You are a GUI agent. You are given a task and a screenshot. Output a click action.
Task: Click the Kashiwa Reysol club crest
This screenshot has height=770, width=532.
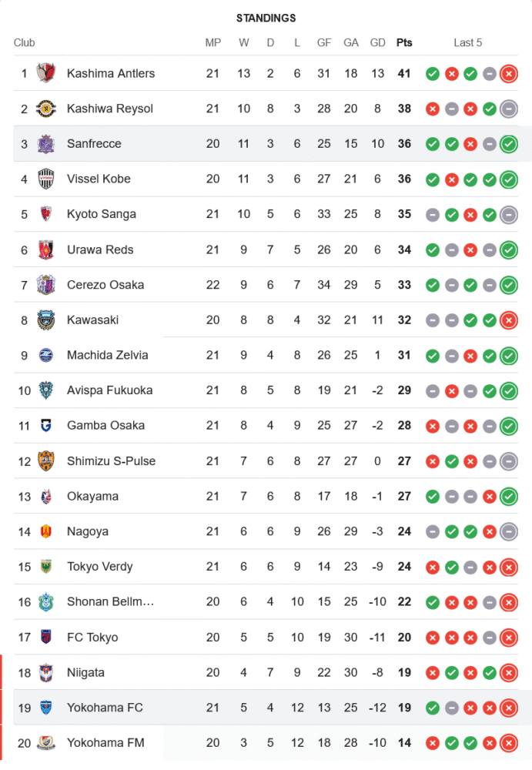pyautogui.click(x=46, y=109)
